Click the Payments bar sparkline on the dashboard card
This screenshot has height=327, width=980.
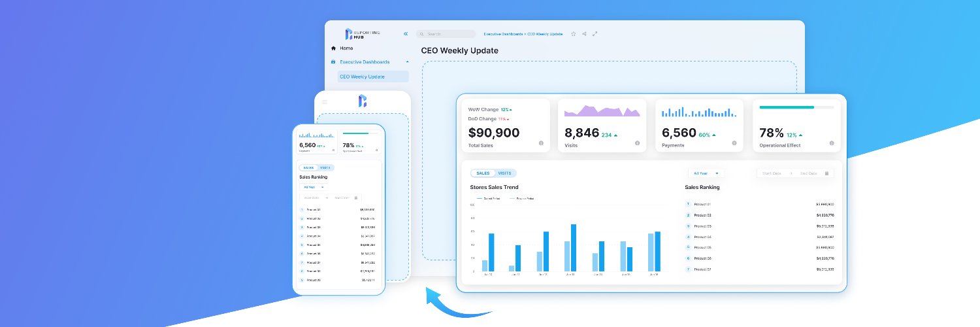coord(699,112)
